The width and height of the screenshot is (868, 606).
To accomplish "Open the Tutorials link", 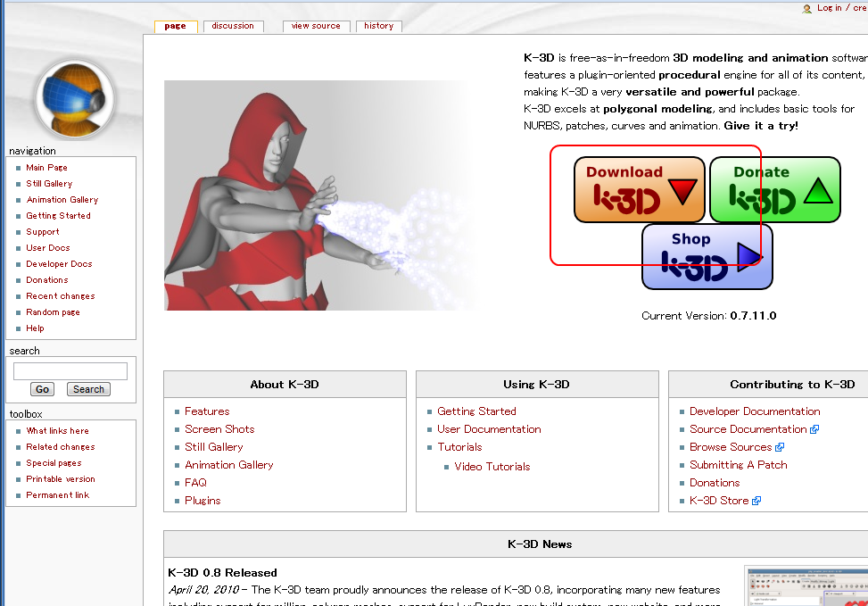I will tap(459, 447).
